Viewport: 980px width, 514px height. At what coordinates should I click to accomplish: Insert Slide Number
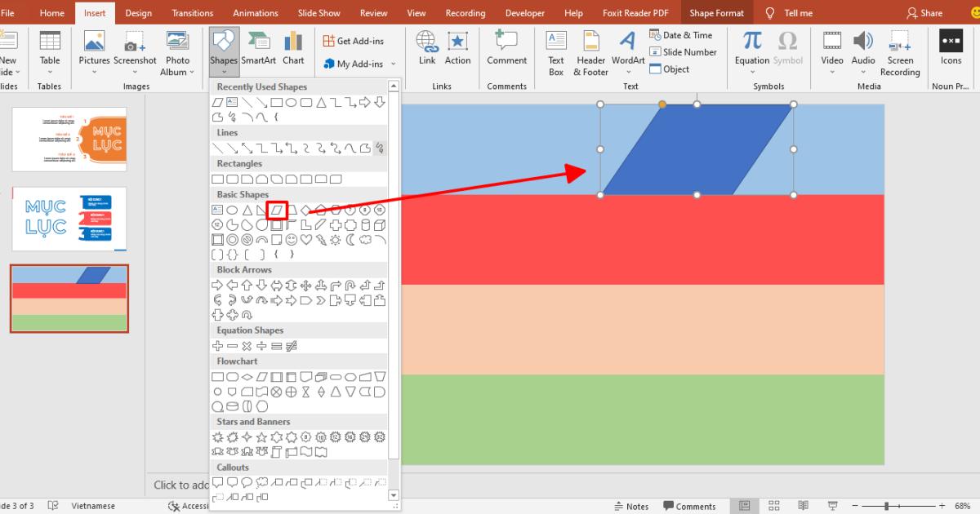pos(683,51)
